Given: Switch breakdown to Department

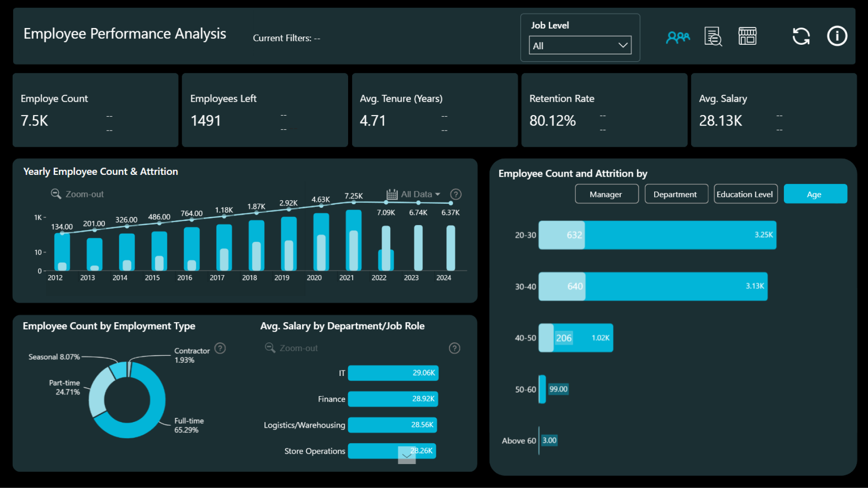Looking at the screenshot, I should pyautogui.click(x=676, y=194).
